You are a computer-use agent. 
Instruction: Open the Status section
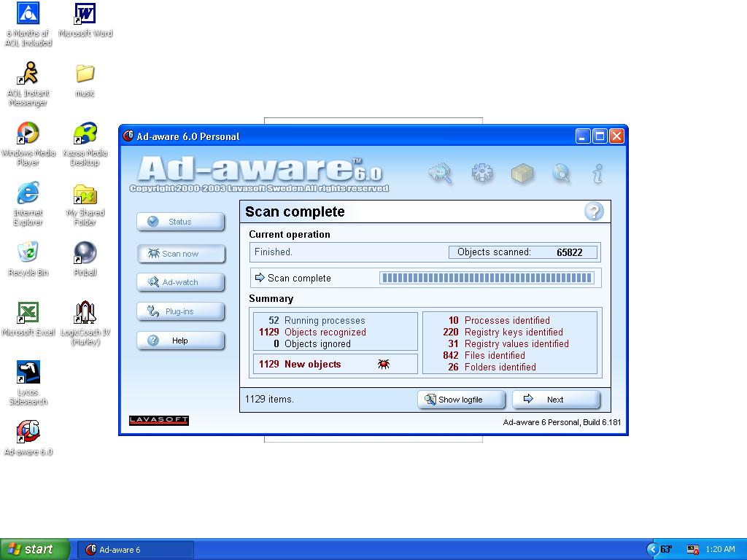(x=181, y=222)
